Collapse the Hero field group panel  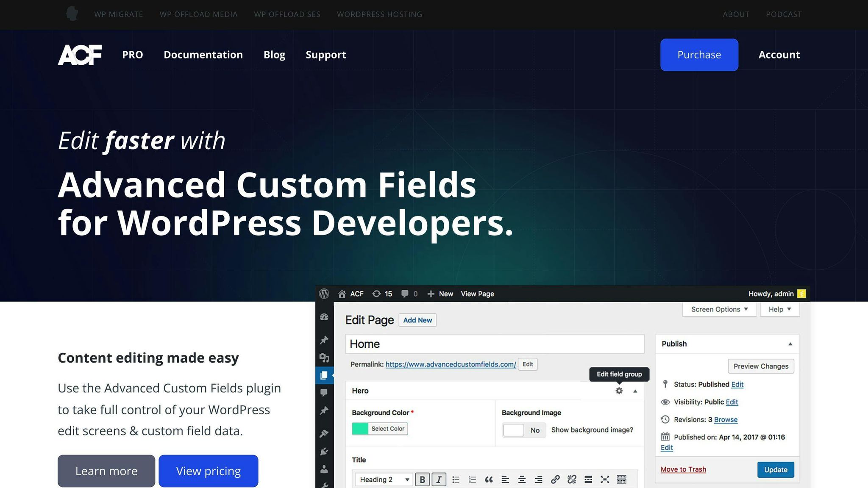click(635, 391)
